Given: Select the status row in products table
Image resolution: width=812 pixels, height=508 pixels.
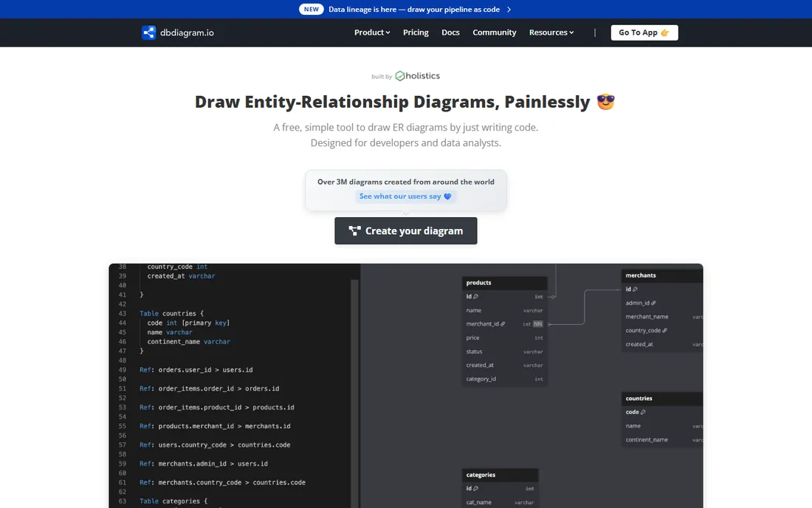Looking at the screenshot, I should point(504,351).
